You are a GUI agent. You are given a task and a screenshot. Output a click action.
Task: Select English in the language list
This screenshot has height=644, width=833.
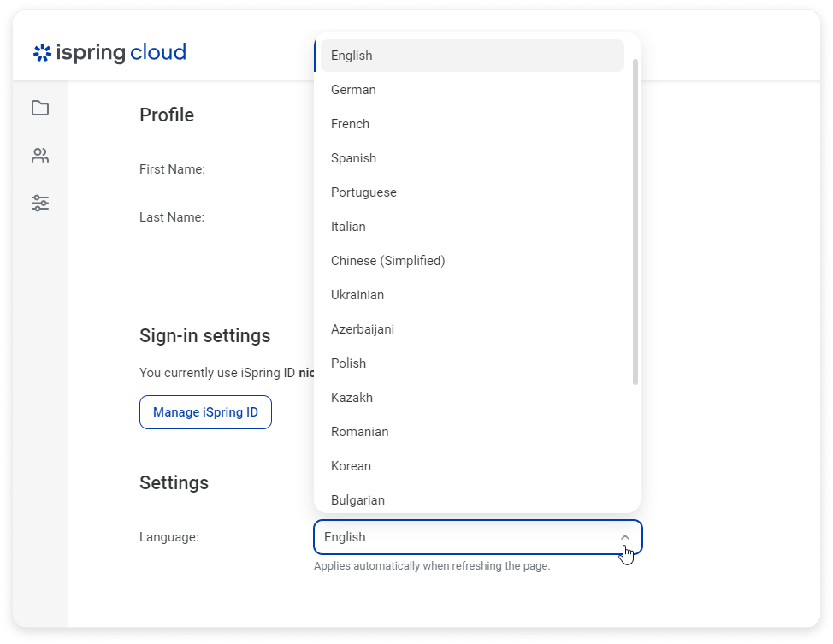coord(472,56)
